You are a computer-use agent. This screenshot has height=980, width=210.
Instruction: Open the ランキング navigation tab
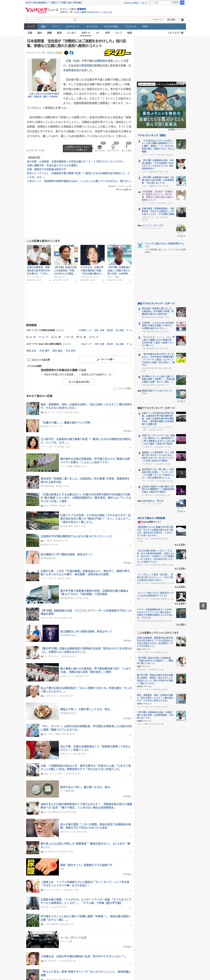click(x=130, y=27)
